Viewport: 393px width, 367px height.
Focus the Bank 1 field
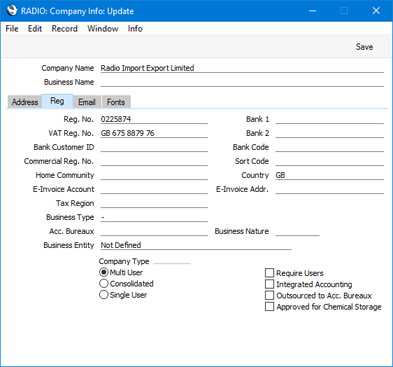(329, 119)
